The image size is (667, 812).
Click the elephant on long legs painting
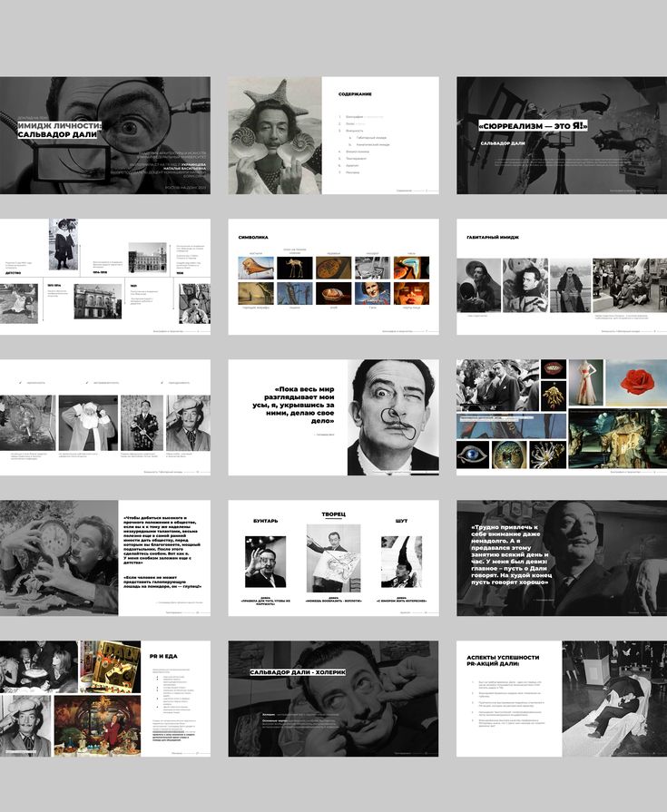[294, 268]
